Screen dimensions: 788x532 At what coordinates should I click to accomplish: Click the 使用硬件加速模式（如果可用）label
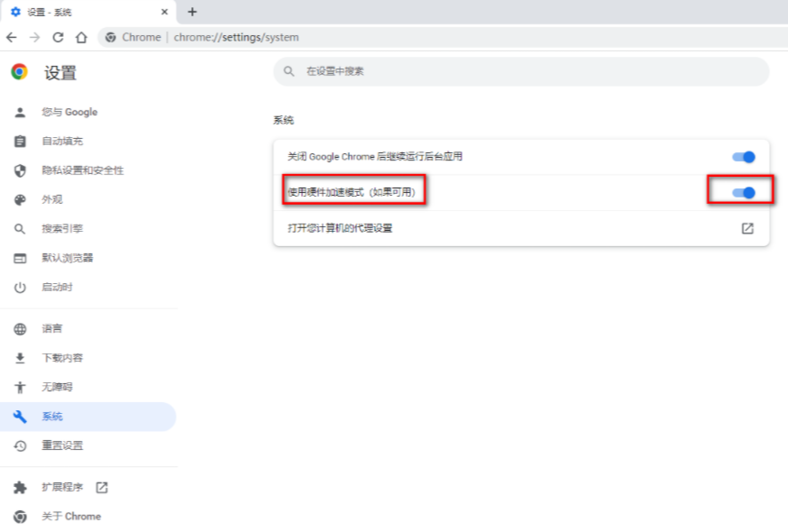(352, 193)
